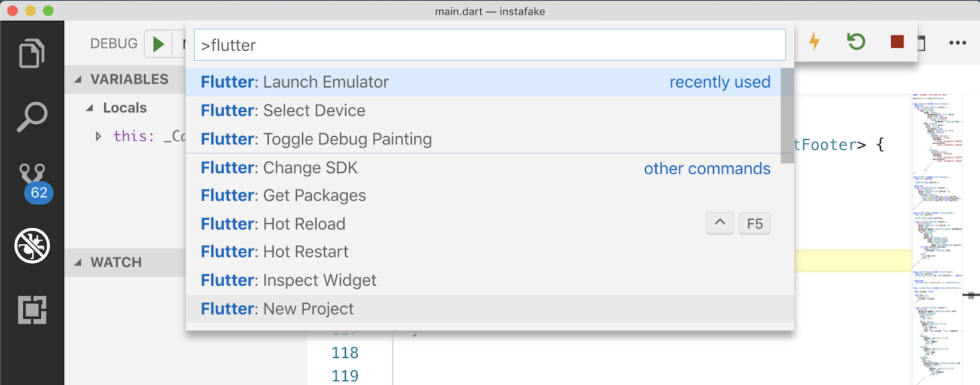Viewport: 980px width, 385px height.
Task: Click the green Start Debugging play button
Action: point(158,44)
